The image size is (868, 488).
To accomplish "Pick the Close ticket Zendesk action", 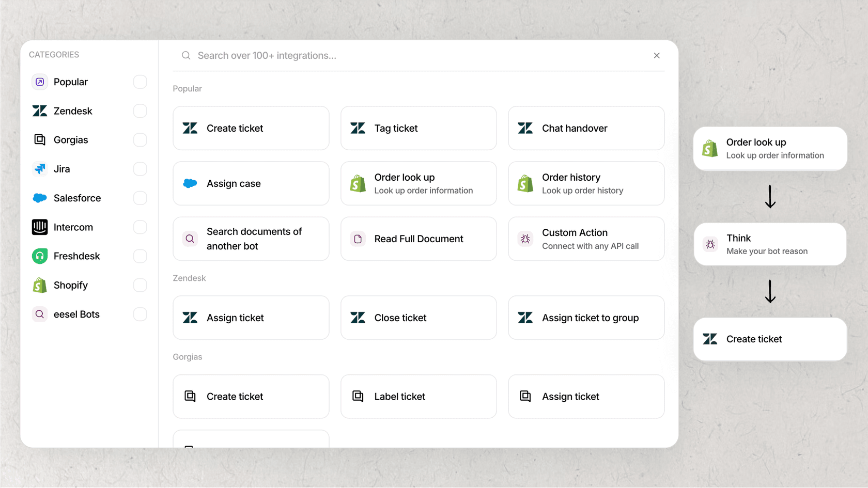I will tap(418, 318).
